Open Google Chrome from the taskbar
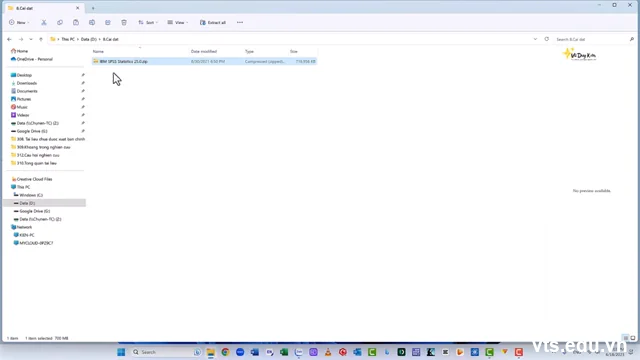640x360 pixels. point(225,352)
